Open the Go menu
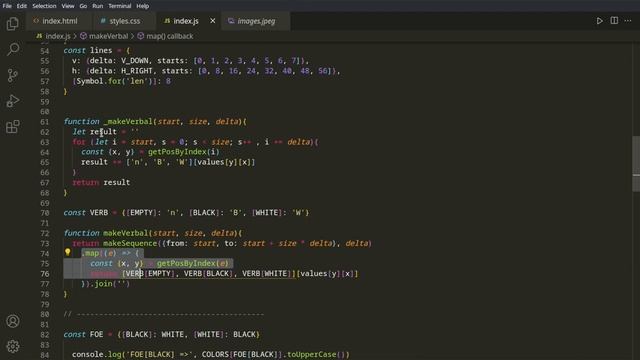The image size is (640, 360). point(83,6)
